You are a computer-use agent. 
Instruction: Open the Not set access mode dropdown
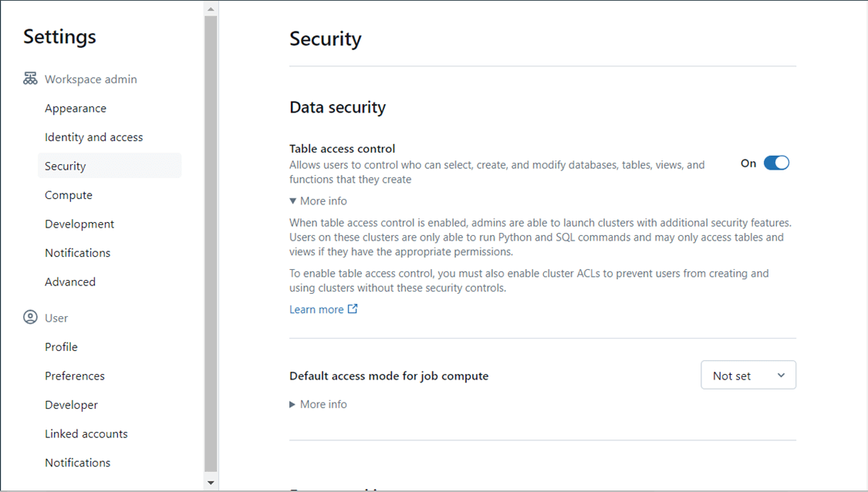pos(748,376)
